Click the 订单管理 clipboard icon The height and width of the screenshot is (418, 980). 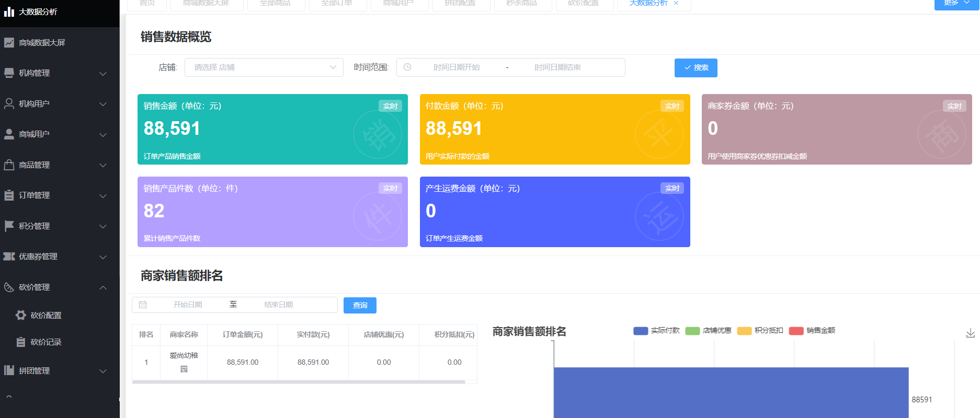[9, 195]
